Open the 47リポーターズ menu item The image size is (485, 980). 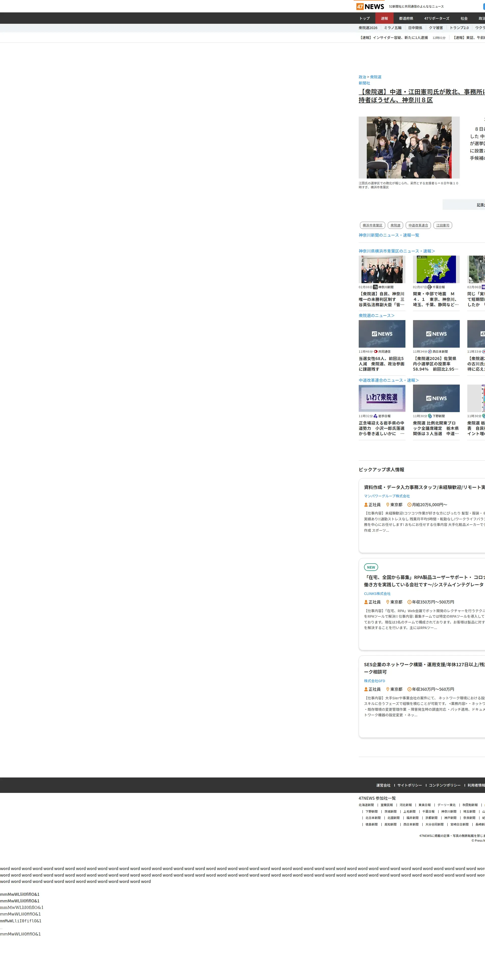coord(436,18)
